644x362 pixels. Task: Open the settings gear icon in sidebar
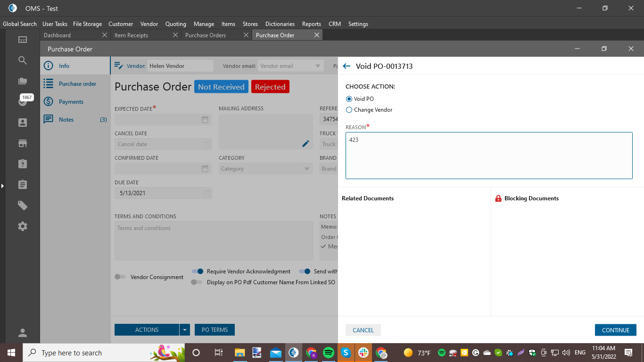click(x=23, y=226)
